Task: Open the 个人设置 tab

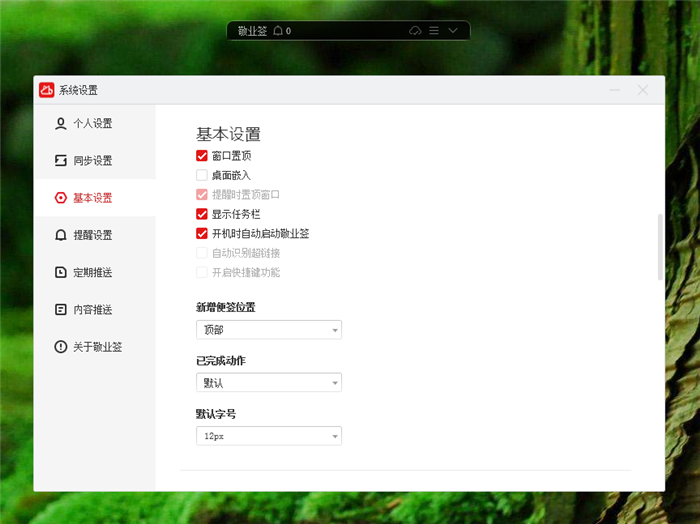Action: coord(95,124)
